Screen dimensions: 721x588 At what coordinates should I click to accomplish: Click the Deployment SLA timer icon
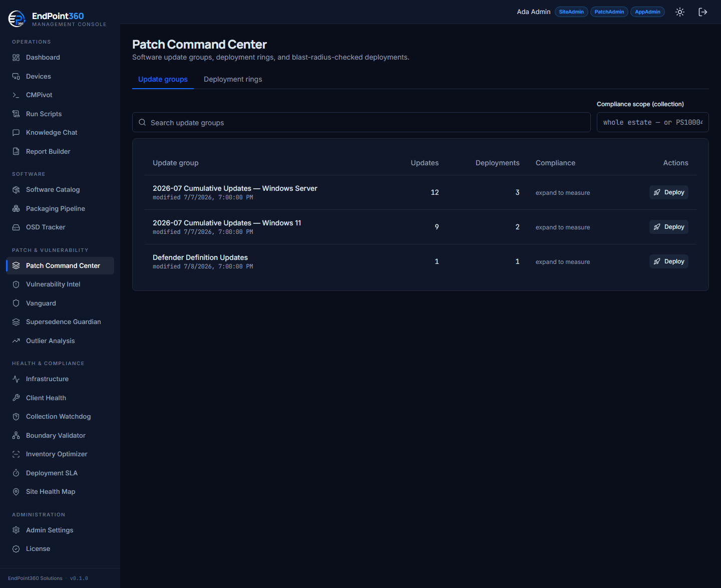click(16, 473)
